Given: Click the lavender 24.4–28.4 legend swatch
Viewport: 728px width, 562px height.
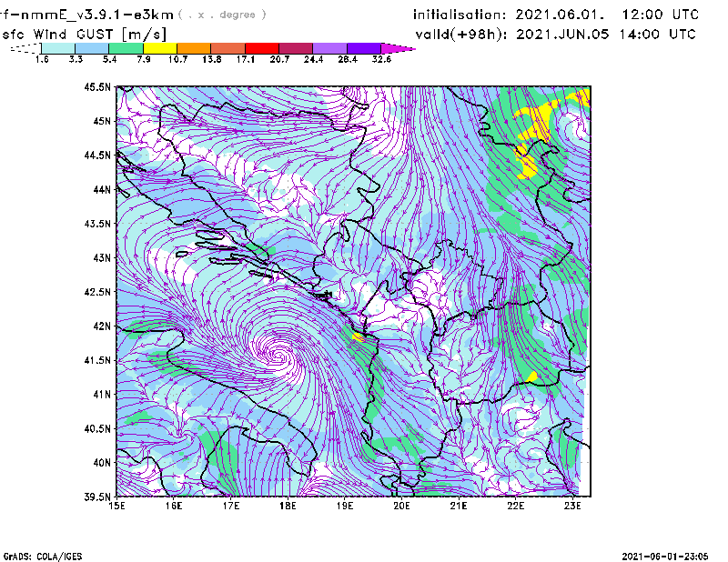Looking at the screenshot, I should pyautogui.click(x=329, y=48).
